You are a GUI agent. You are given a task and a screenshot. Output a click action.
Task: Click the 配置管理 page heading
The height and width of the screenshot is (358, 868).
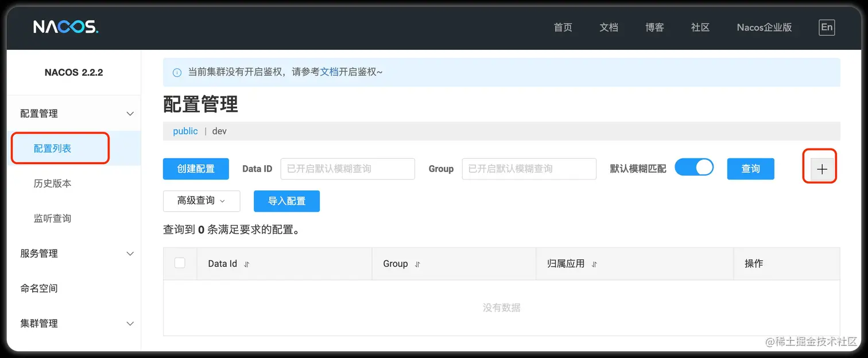(200, 104)
